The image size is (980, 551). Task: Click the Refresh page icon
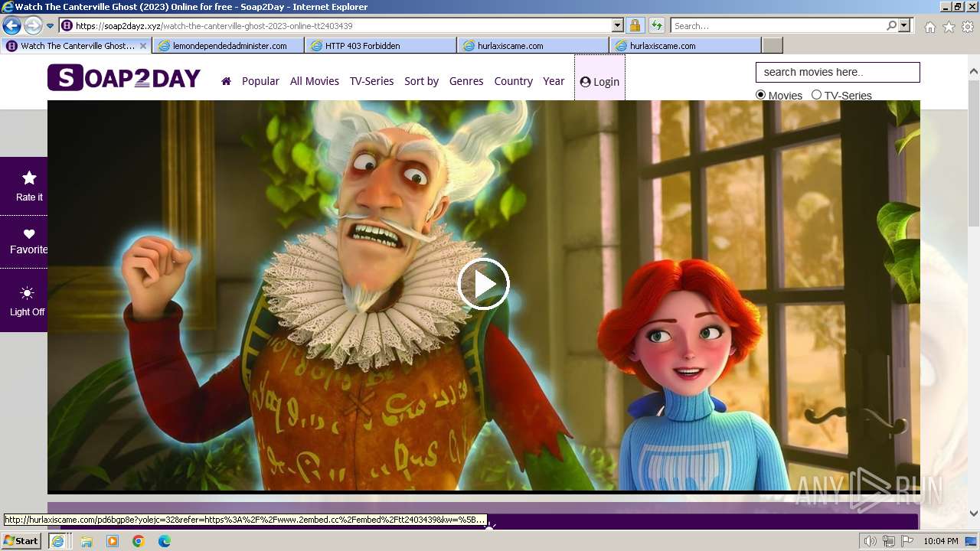[x=656, y=25]
